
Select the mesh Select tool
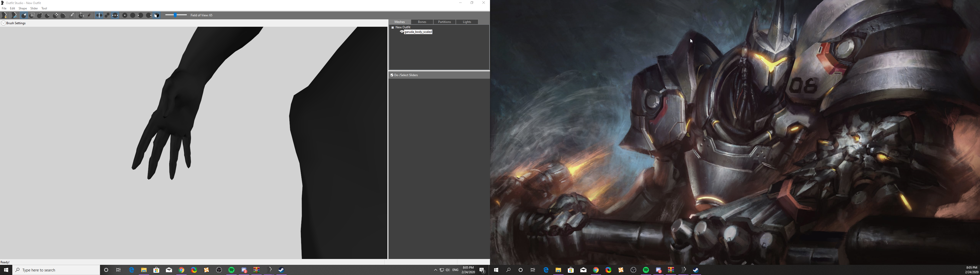coord(23,15)
